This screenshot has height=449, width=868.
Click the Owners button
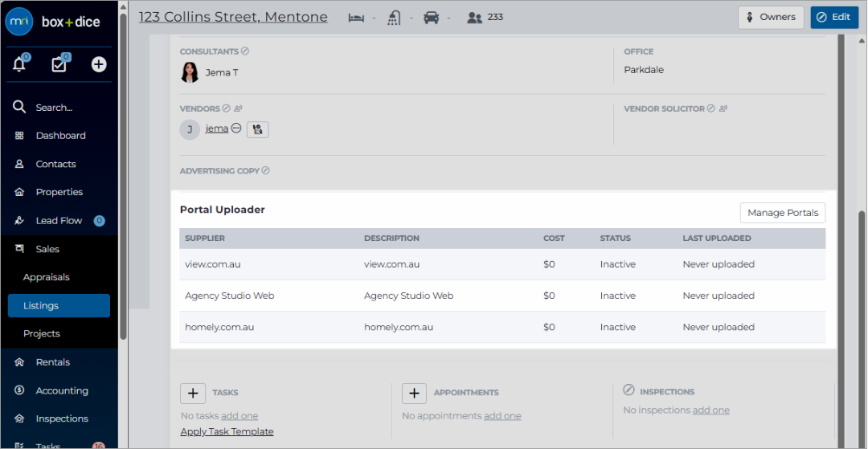tap(771, 17)
